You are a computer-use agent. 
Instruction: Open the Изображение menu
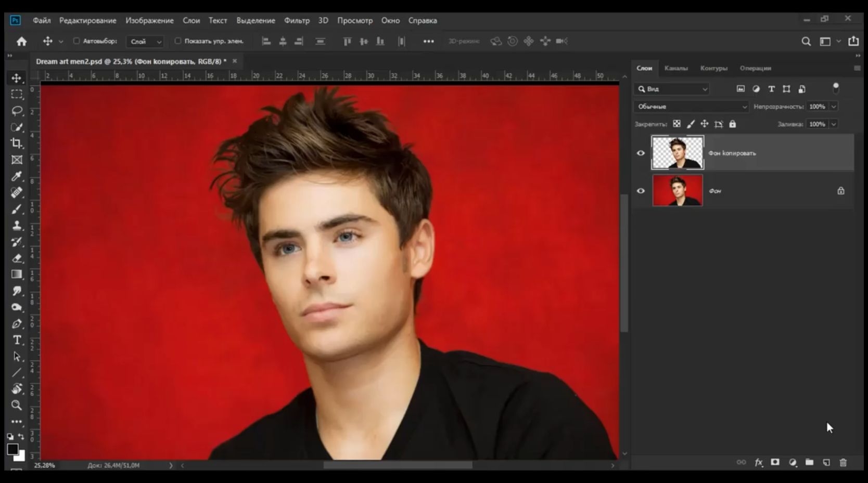coord(149,20)
